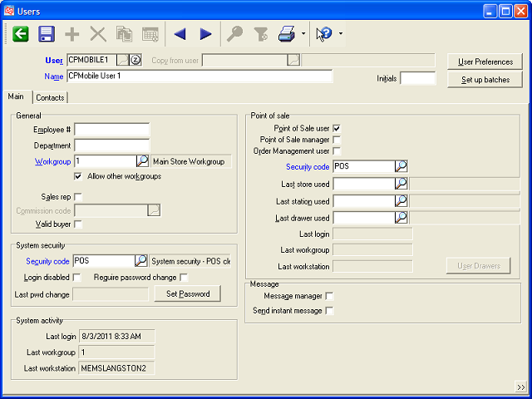This screenshot has height=399, width=532.
Task: Click the printer icon in toolbar
Action: tap(286, 34)
